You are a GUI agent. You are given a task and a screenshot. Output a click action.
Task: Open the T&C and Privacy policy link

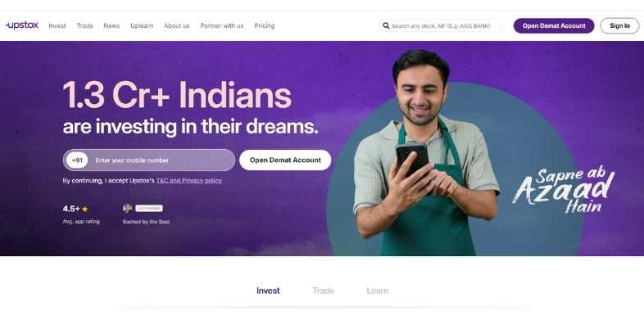click(x=189, y=181)
